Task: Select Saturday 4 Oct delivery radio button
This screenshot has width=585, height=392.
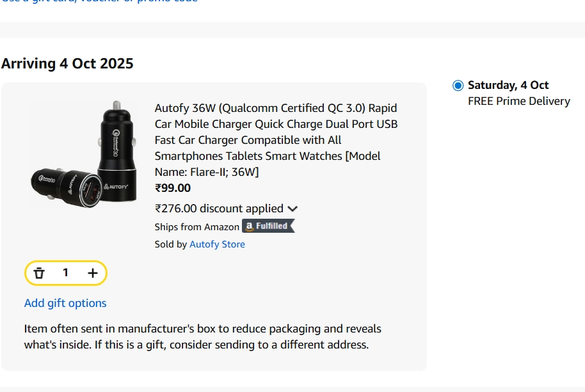Action: [x=457, y=84]
